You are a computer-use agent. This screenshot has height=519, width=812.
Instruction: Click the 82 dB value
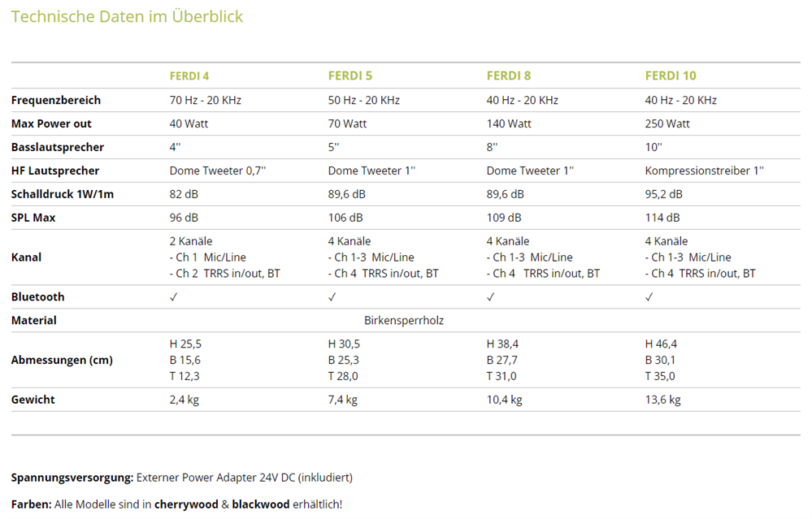pos(184,194)
